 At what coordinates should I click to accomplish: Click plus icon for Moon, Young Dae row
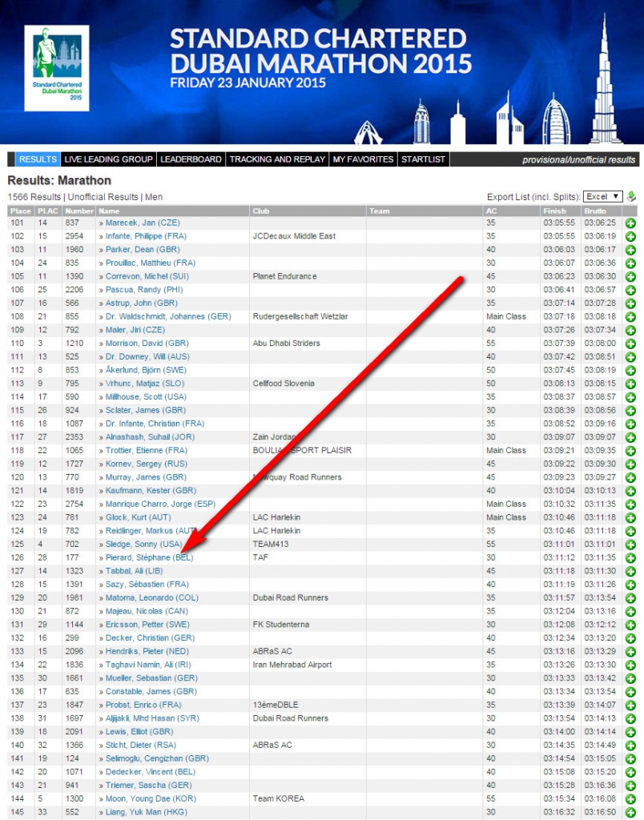[x=630, y=800]
